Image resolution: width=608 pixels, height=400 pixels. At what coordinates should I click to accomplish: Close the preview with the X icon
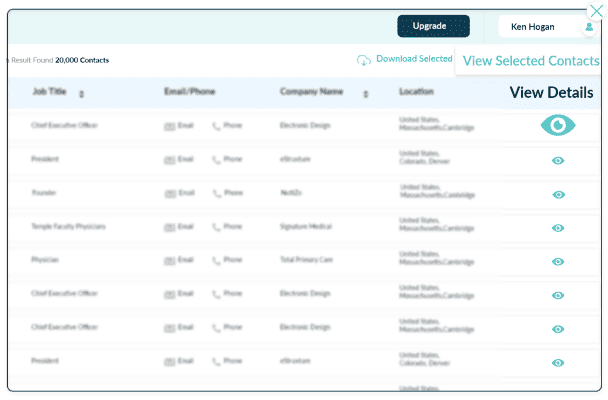click(596, 11)
